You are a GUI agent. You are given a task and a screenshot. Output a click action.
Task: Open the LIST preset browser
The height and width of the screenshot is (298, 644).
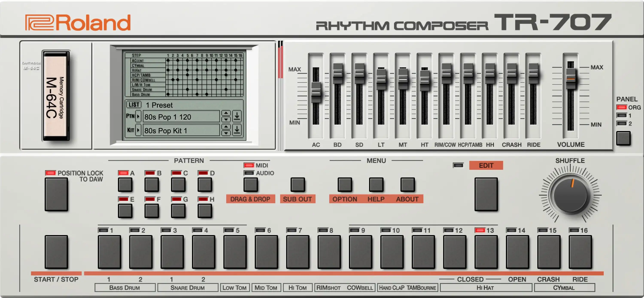tap(134, 105)
